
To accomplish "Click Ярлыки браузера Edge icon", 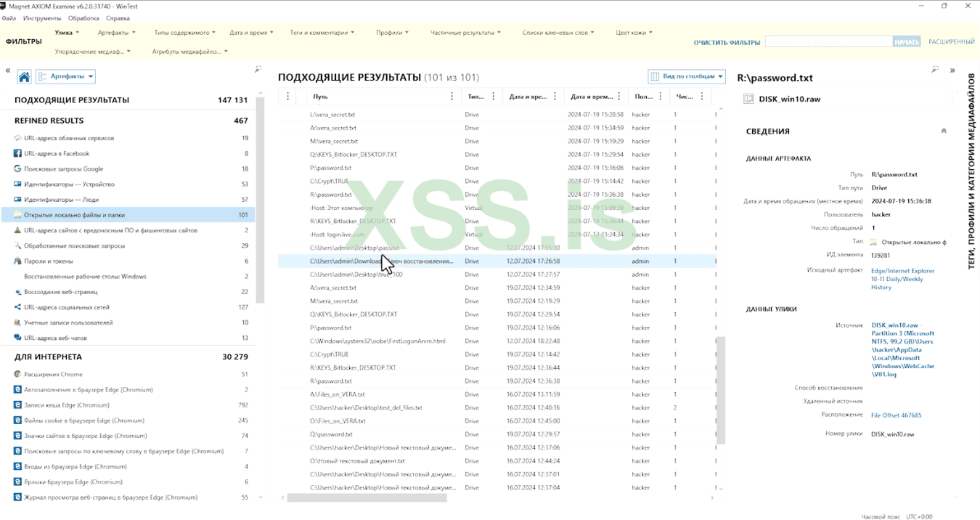I will click(x=17, y=482).
